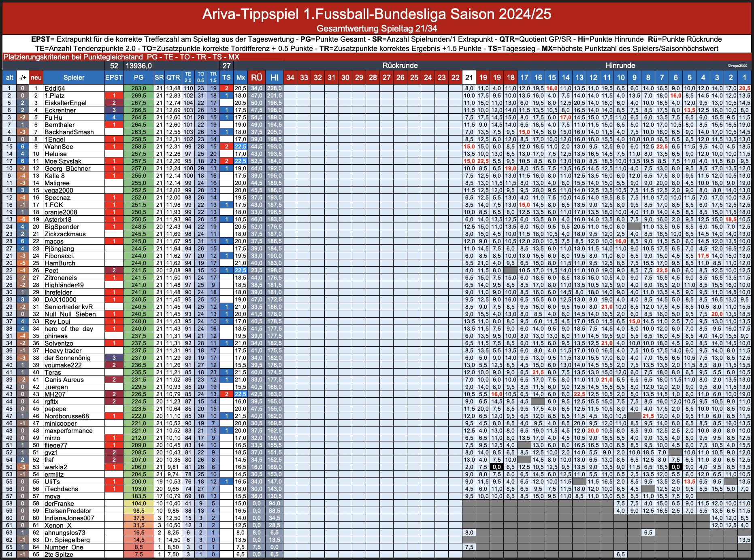Click player name 'Zickzackmaus'
Viewport: 754px width, 560px height.
pos(65,234)
